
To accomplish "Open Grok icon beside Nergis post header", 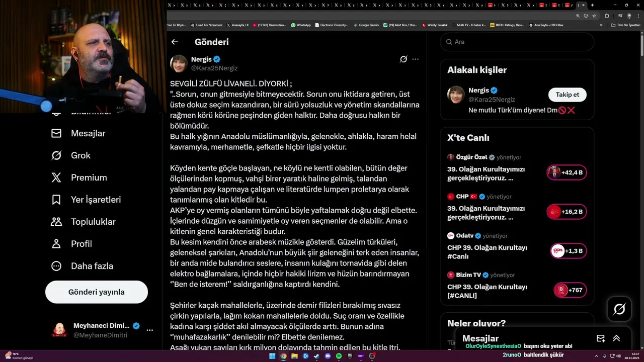I will 404,59.
